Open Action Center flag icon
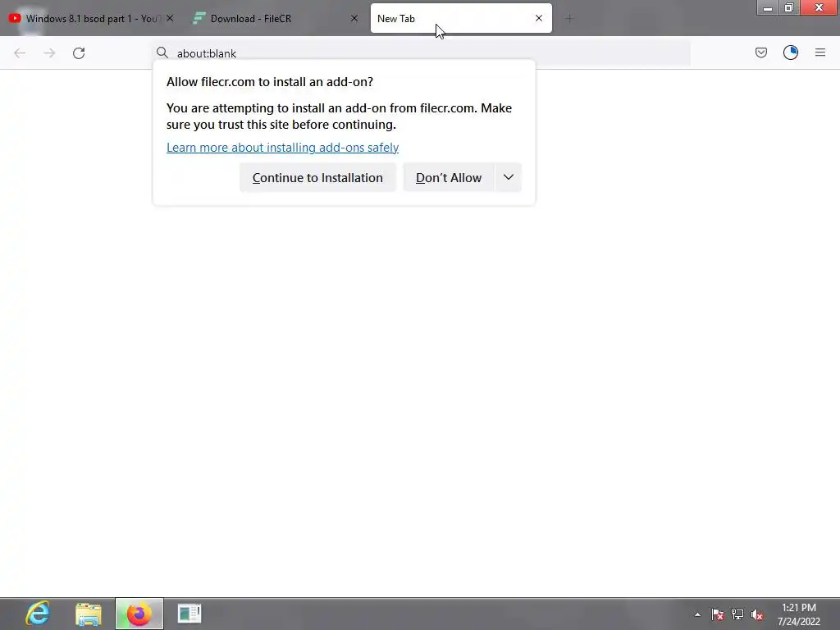The image size is (840, 630). [718, 614]
